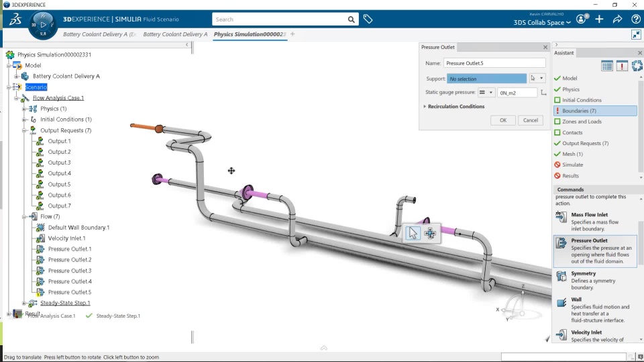
Task: Click the plus add content icon
Action: point(599,19)
